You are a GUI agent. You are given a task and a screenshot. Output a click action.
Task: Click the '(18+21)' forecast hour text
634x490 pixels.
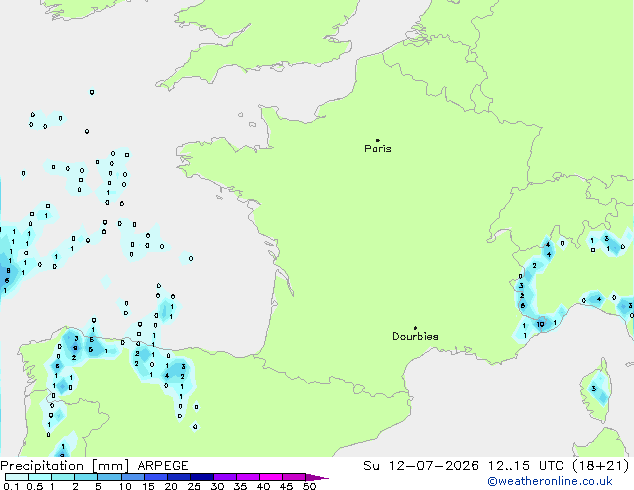(601, 466)
